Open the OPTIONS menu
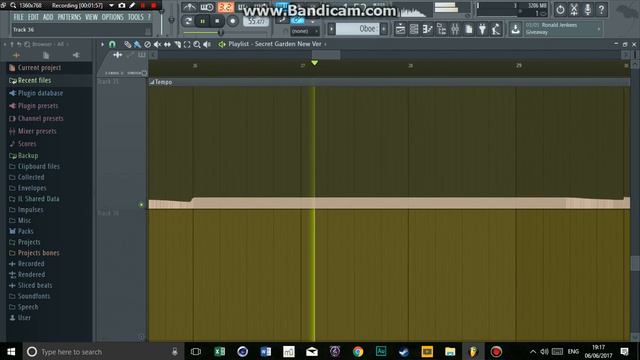This screenshot has width=640, height=360. tap(112, 17)
